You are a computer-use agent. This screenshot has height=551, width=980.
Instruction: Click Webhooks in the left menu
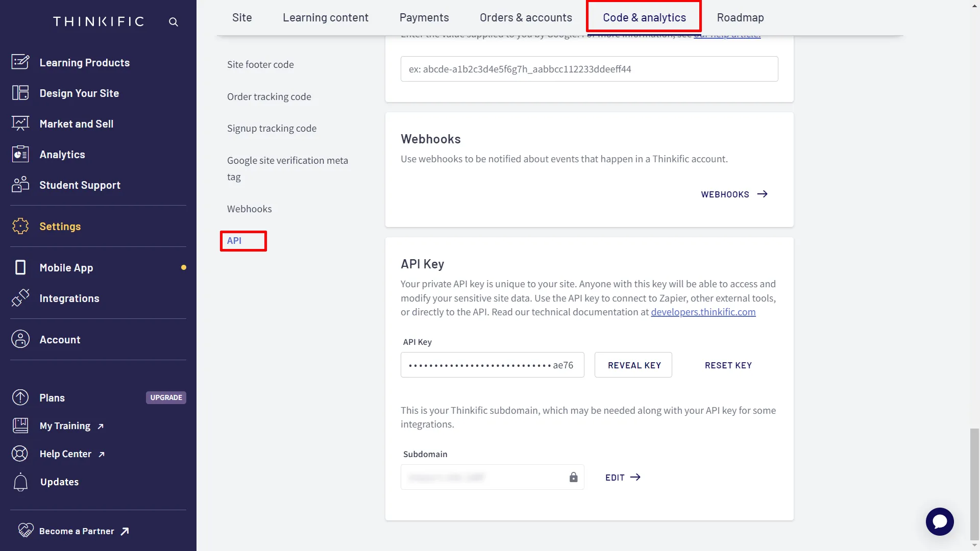[x=249, y=209]
